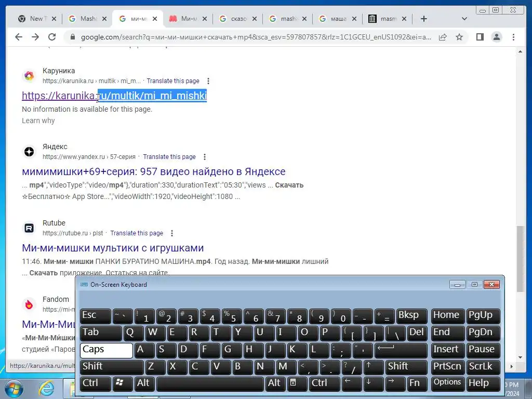Go forward one page
Viewport: 532px width, 399px height.
coord(35,37)
